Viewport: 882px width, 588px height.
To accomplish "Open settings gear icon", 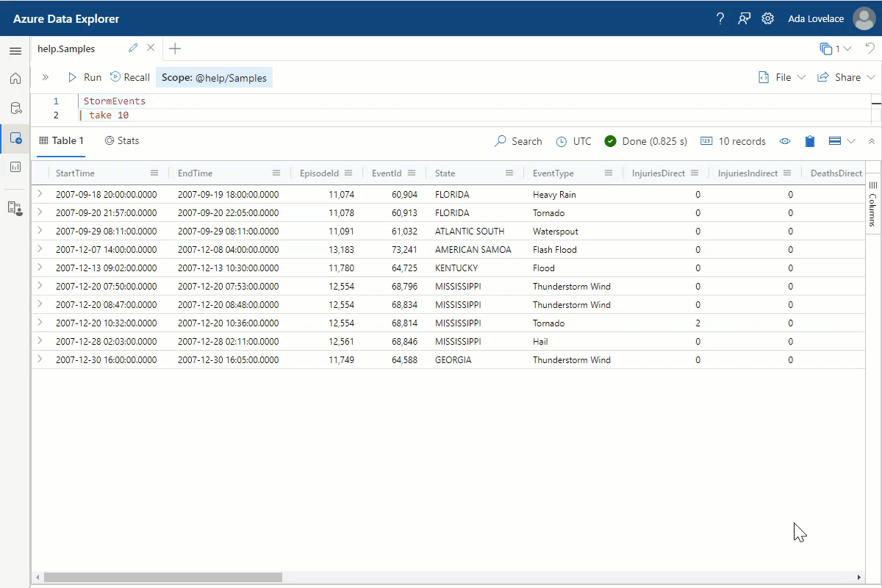I will pos(768,18).
